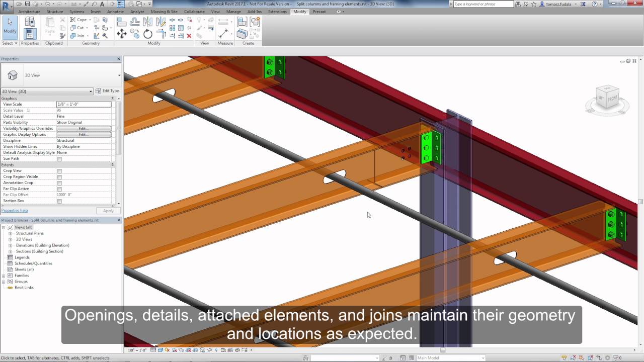
Task: Select the Rotate tool
Action: click(147, 34)
